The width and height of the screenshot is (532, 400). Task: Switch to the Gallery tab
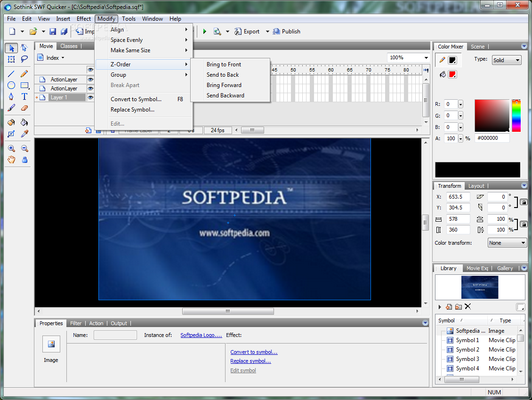(x=505, y=268)
